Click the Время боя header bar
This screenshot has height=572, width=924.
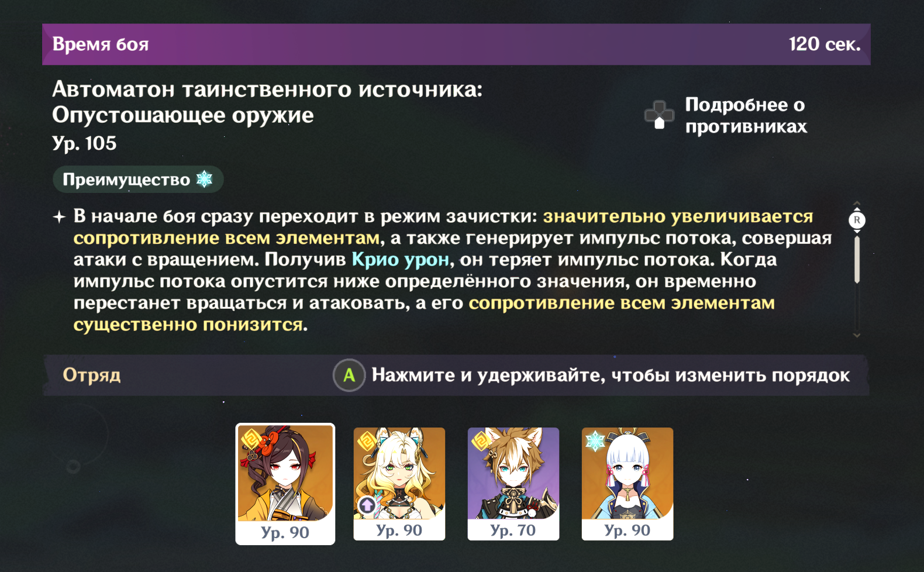coord(456,44)
